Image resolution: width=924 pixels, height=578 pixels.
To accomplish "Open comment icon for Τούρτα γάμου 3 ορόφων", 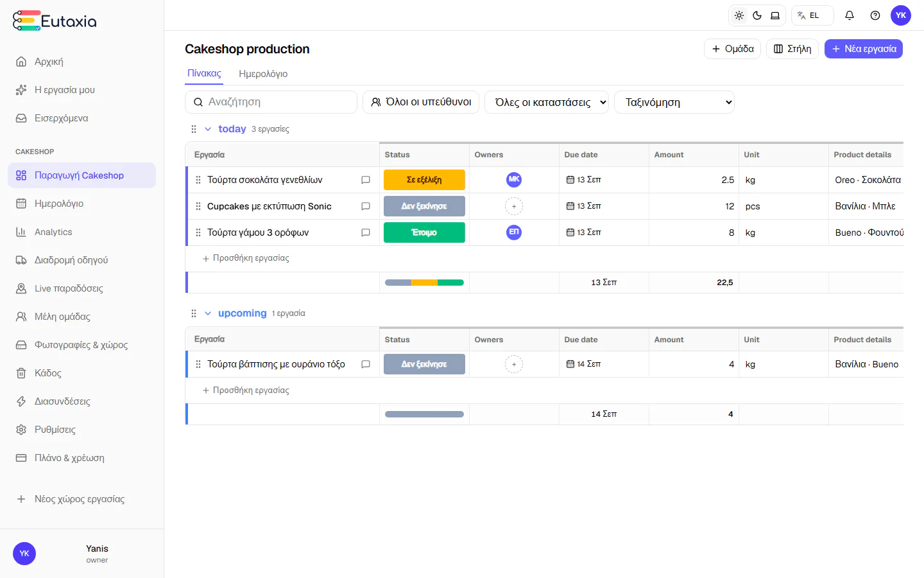I will [x=366, y=232].
